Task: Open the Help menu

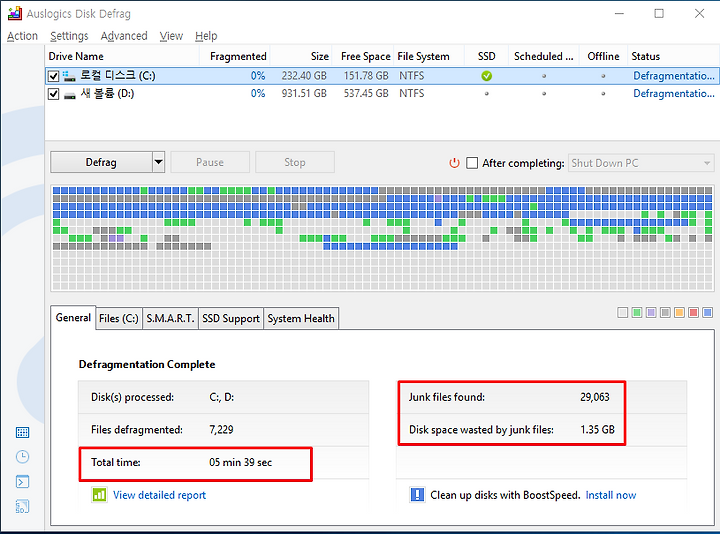Action: 206,36
